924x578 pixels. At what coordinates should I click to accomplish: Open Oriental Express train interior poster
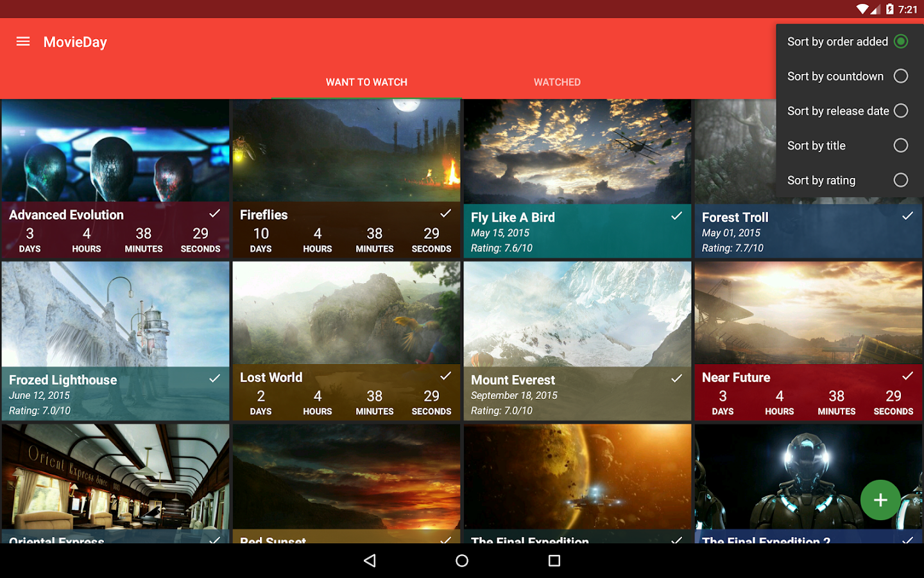[116, 477]
